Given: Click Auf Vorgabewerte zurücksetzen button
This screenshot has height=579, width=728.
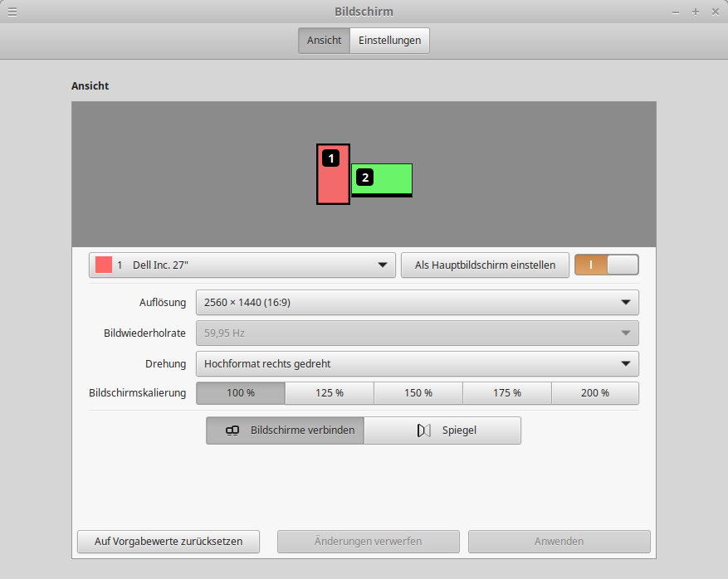Looking at the screenshot, I should tap(168, 542).
